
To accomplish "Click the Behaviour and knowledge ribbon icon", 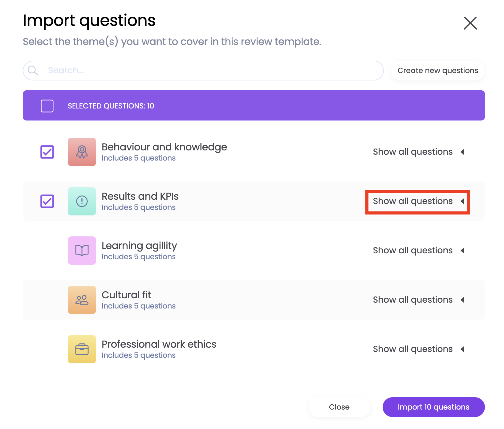I will coord(82,152).
